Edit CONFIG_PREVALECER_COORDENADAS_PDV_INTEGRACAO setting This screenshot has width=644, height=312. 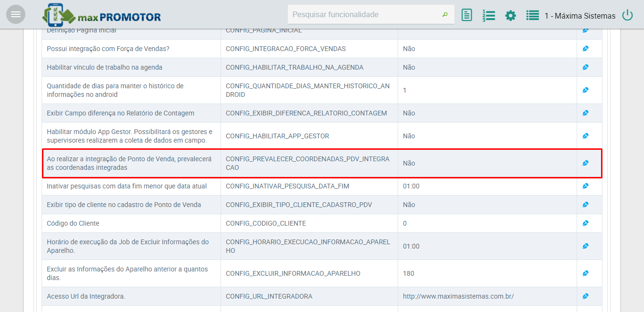tap(585, 163)
